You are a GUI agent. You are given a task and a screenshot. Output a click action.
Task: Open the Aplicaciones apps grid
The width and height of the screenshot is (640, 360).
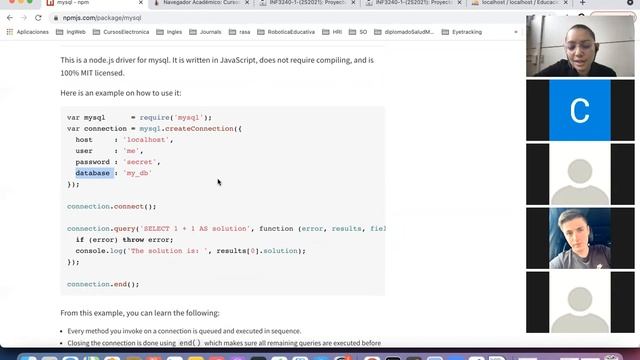(x=27, y=32)
